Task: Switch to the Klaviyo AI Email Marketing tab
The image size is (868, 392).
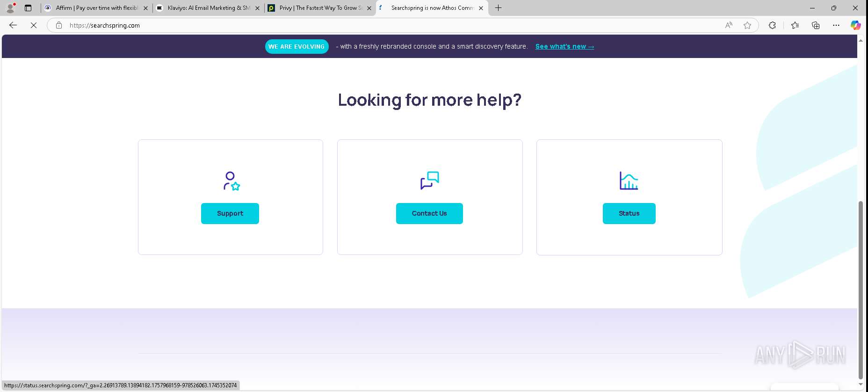Action: coord(208,8)
